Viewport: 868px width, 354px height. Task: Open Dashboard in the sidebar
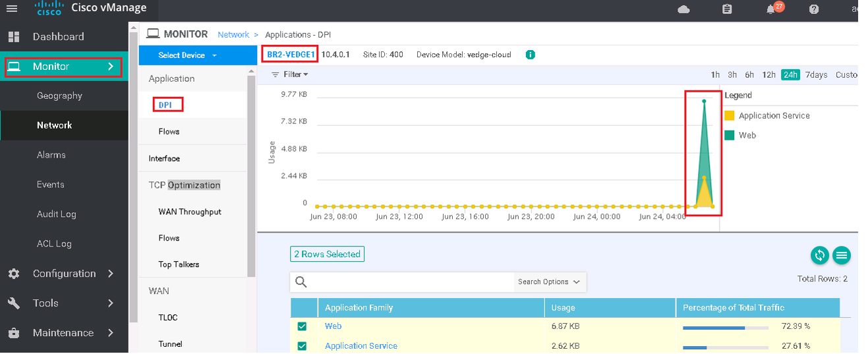(x=59, y=37)
